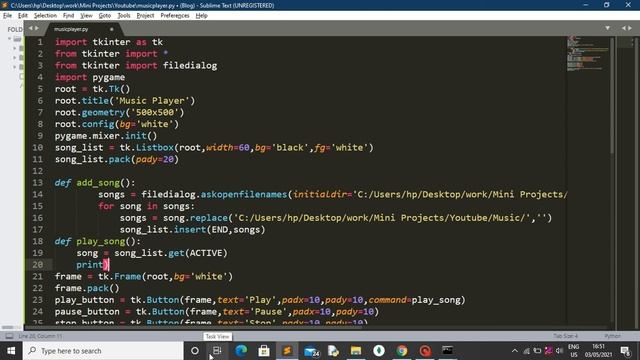Click the right pane-navigation arrow at top right

630,28
